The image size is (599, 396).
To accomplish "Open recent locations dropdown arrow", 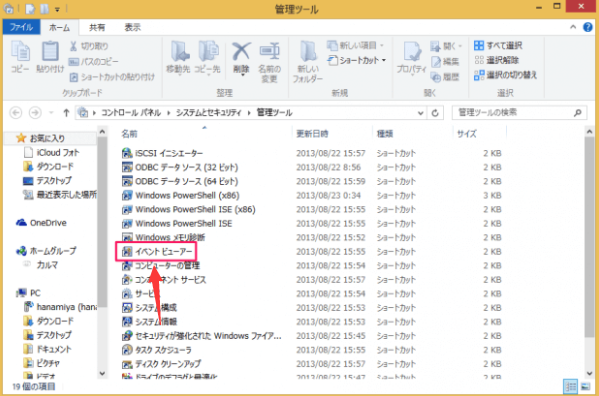I will [x=51, y=113].
